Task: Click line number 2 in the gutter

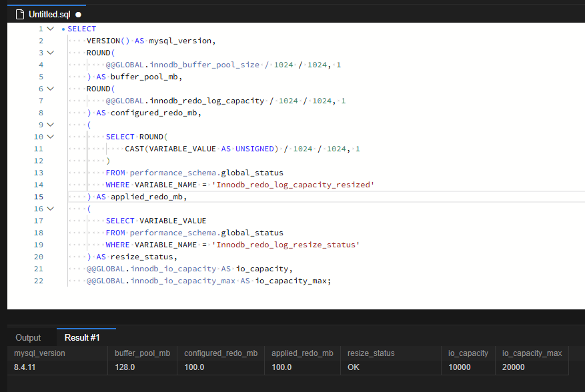Action: (41, 41)
